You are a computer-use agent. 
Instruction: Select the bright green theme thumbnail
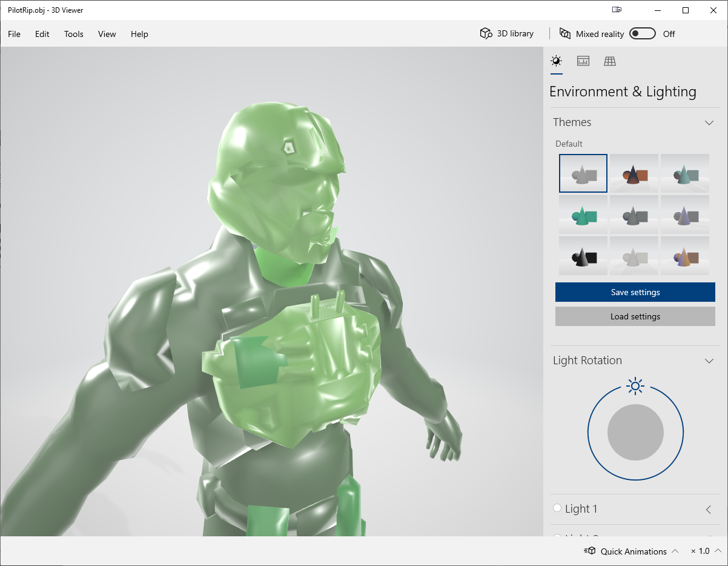click(583, 215)
